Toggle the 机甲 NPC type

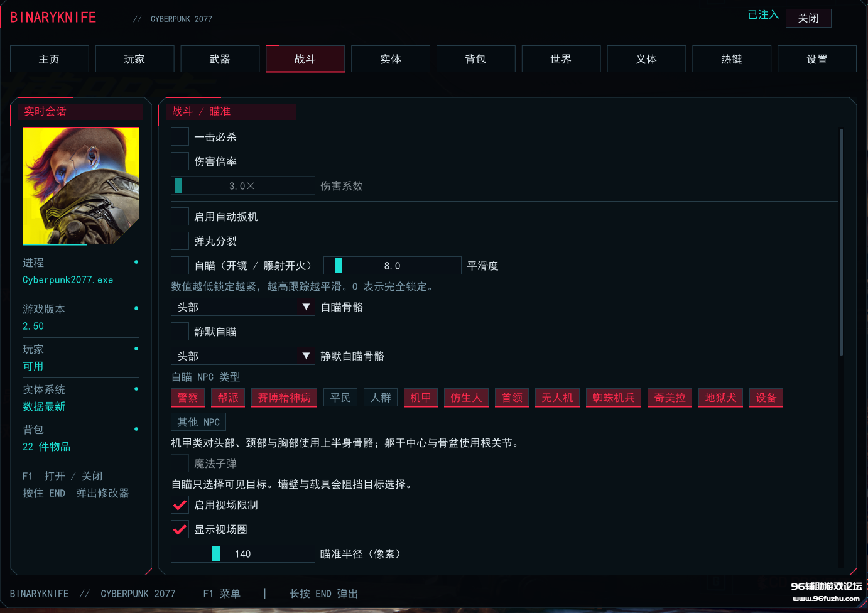point(421,398)
